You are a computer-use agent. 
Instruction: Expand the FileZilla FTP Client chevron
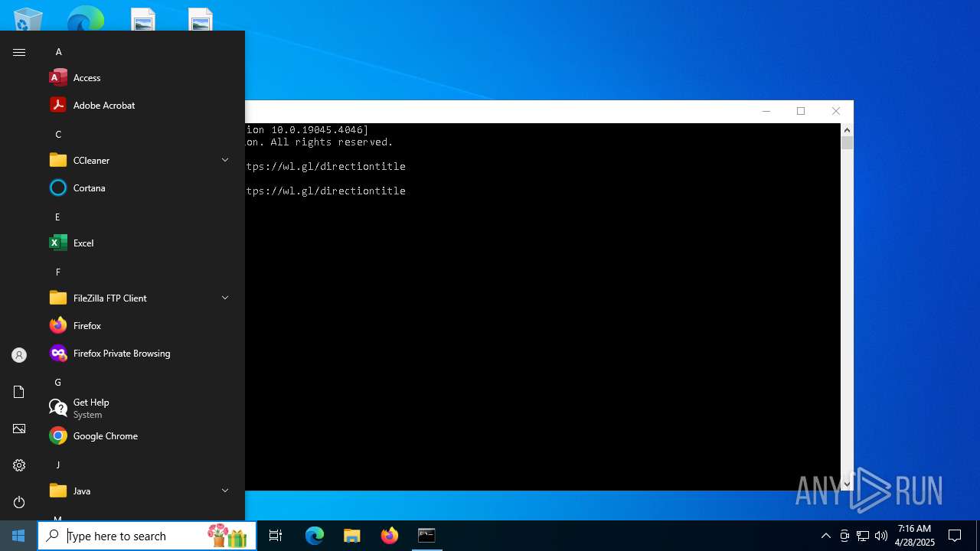coord(225,298)
